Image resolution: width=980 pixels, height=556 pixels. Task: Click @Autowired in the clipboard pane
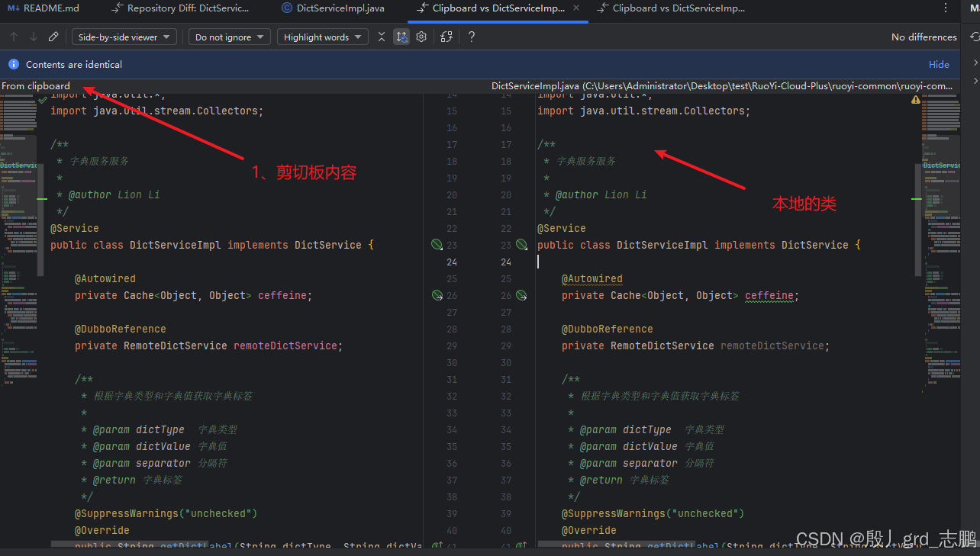pos(105,278)
